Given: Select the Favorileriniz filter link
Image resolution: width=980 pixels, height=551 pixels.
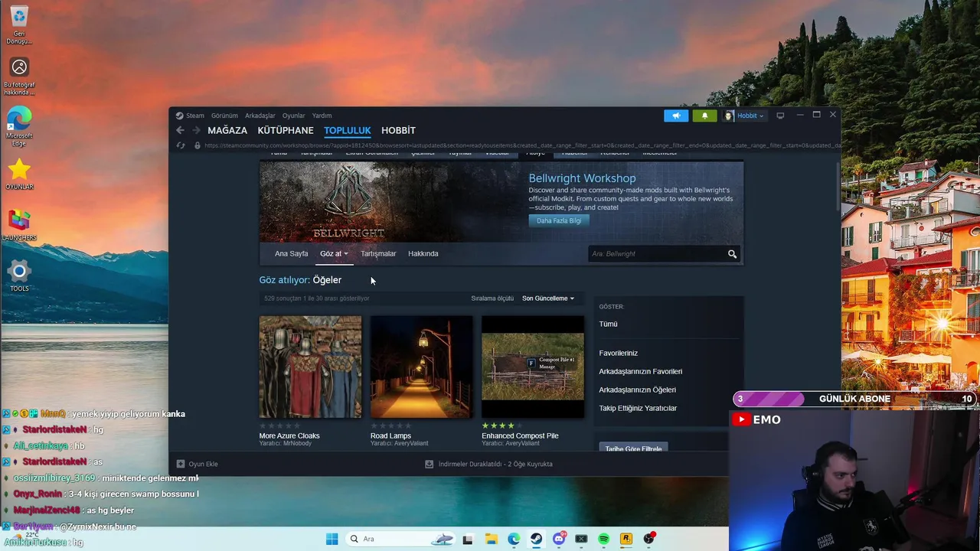Looking at the screenshot, I should (x=618, y=353).
